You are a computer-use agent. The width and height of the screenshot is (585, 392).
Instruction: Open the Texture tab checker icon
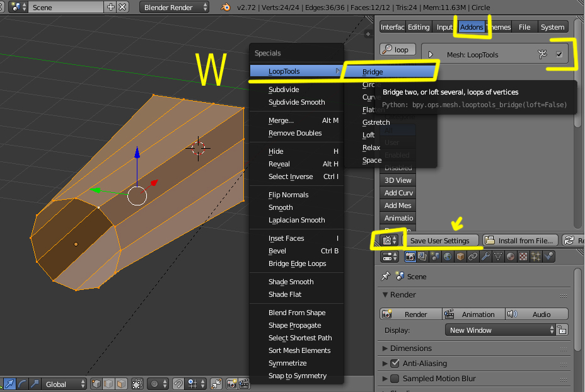coord(523,257)
